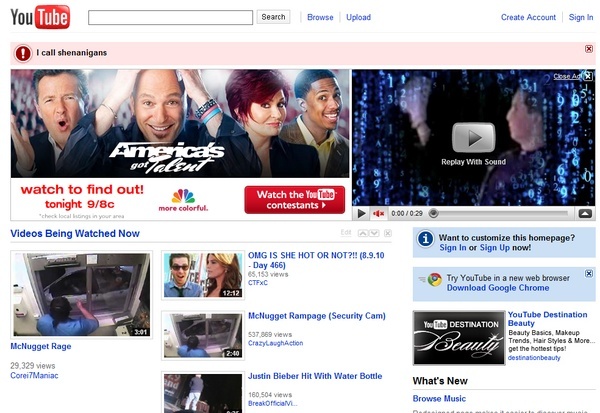
Task: Open YouTube Destination Beauty title link
Action: point(548,319)
